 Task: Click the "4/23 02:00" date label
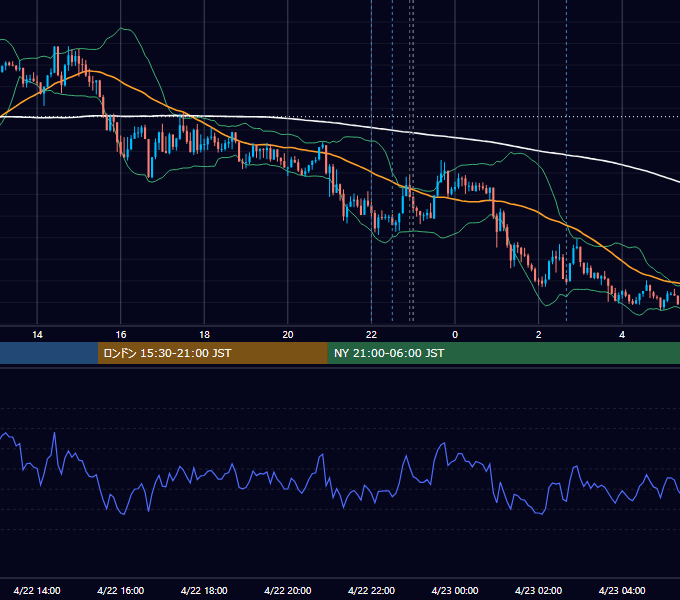(x=539, y=590)
